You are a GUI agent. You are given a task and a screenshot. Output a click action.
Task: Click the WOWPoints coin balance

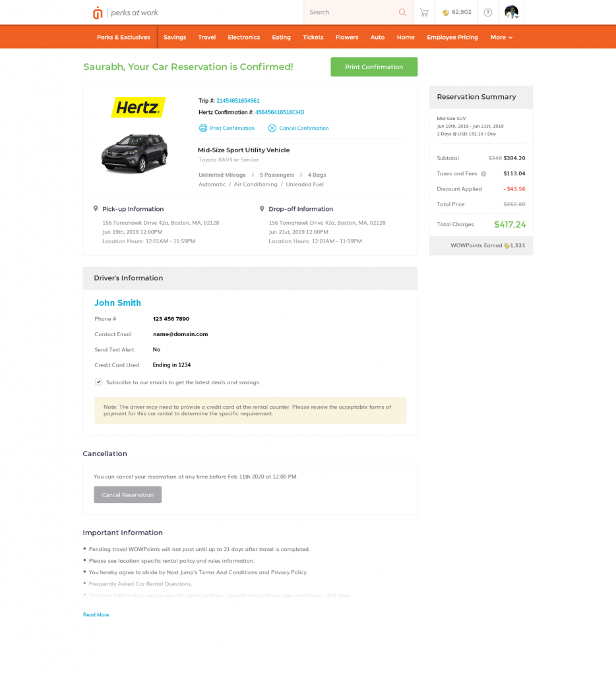point(456,13)
